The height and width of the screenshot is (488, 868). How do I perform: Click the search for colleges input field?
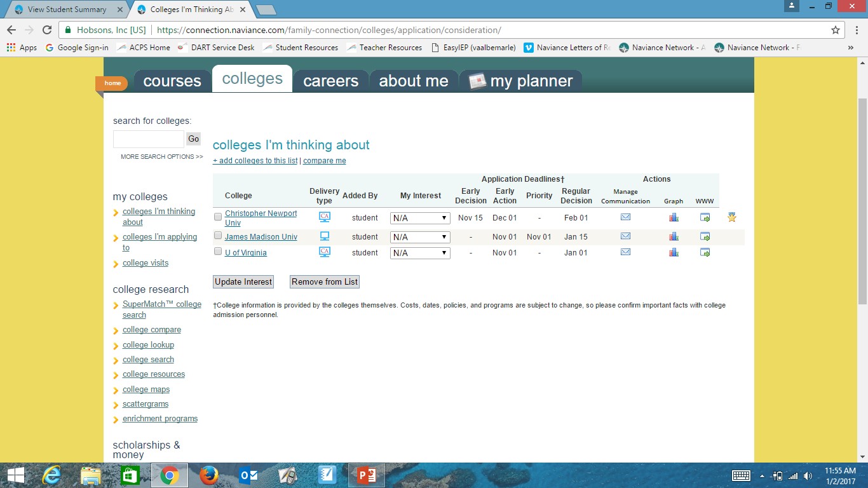(148, 139)
